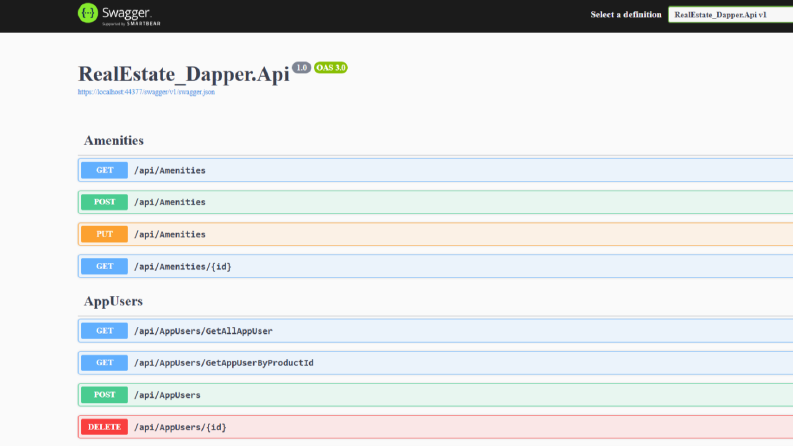Expand the /api/Amenities POST endpoint path
The image size is (793, 446).
pyautogui.click(x=169, y=202)
